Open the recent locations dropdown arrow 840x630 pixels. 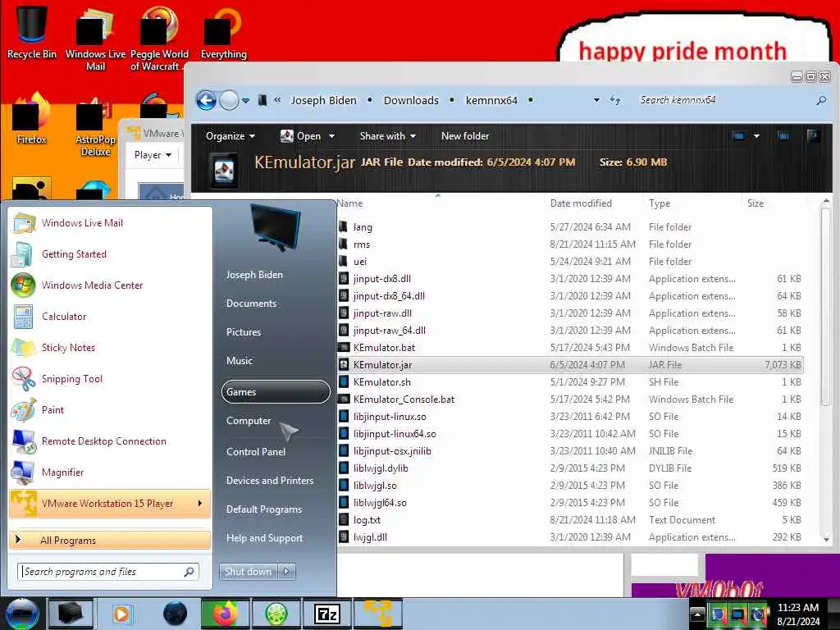pyautogui.click(x=246, y=101)
